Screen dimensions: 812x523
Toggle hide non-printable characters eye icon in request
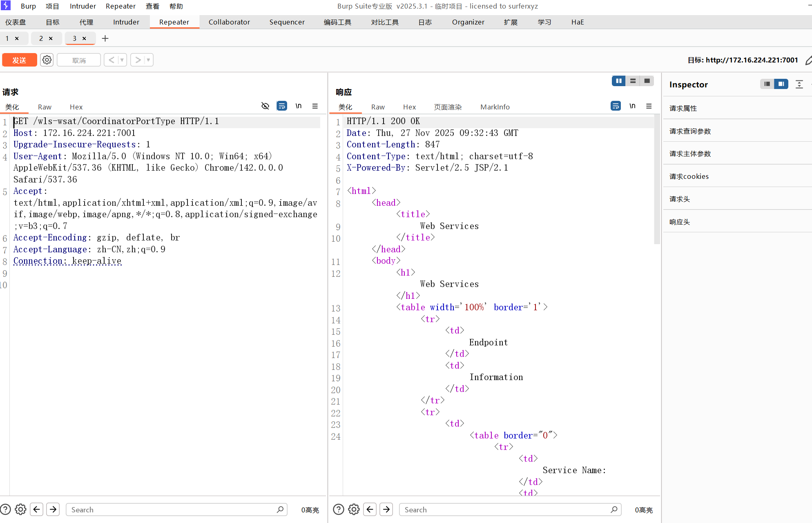pos(265,106)
